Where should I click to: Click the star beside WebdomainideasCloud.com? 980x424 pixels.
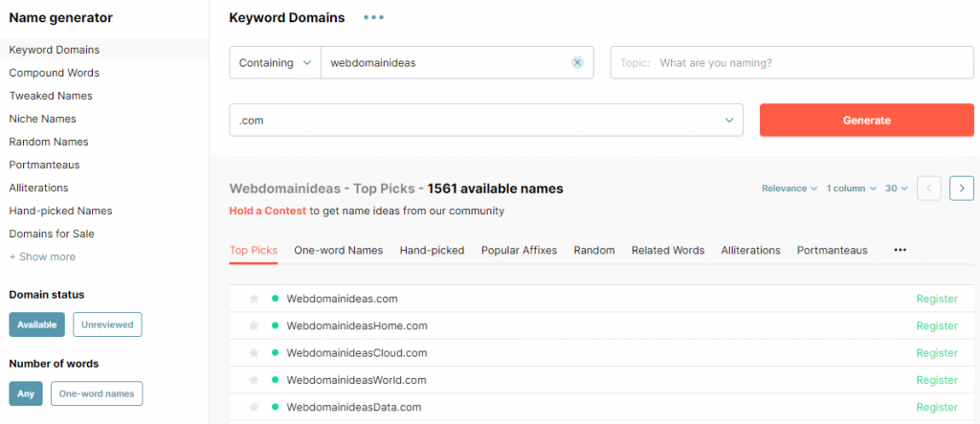(254, 353)
